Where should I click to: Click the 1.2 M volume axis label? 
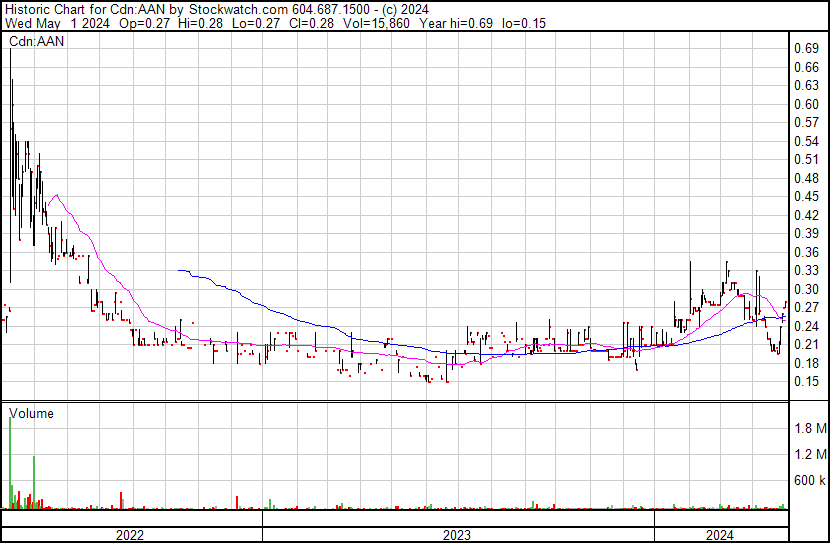(809, 455)
